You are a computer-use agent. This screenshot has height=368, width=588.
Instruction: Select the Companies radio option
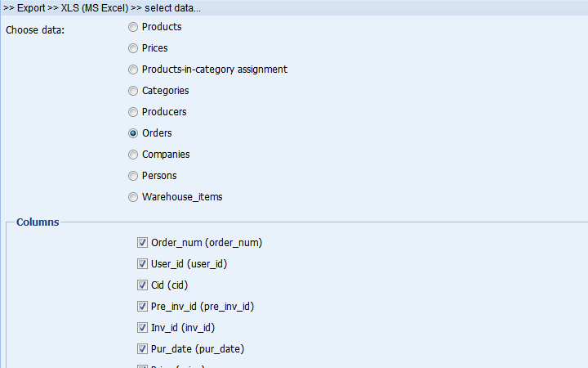[133, 155]
